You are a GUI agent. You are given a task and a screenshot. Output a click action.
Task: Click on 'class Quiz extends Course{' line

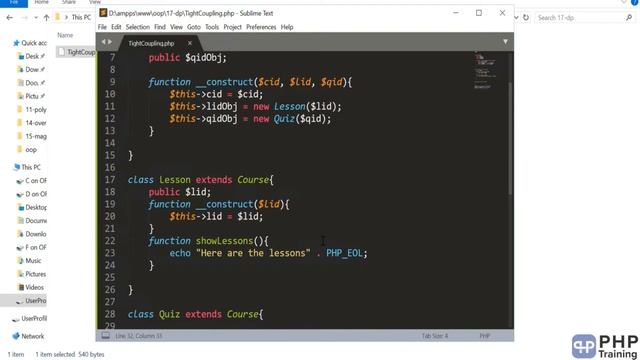tap(196, 314)
